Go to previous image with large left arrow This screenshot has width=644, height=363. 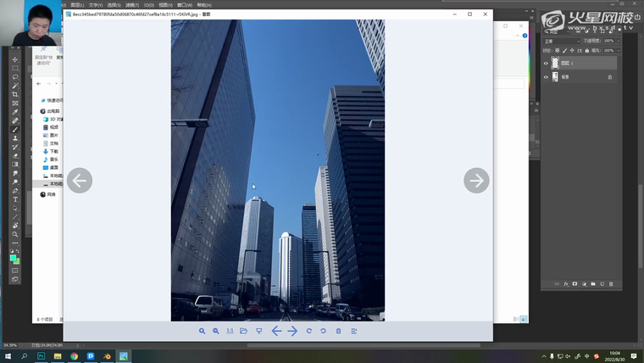[80, 180]
